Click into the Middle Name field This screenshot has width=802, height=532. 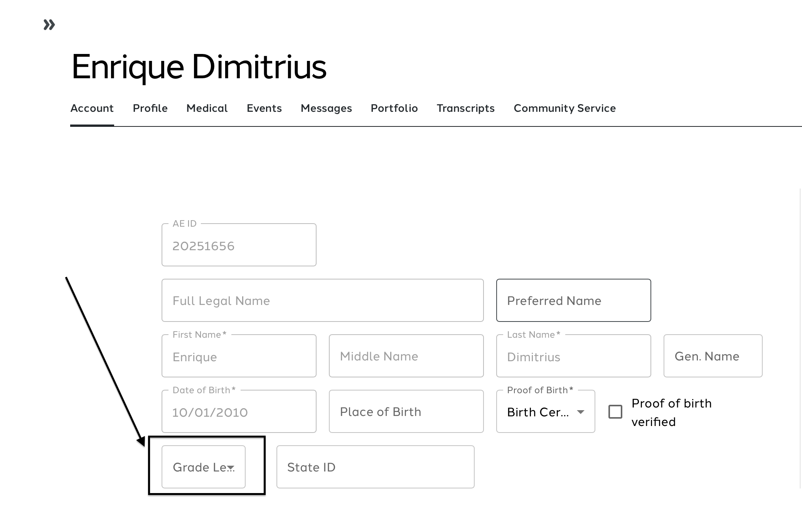pos(406,356)
